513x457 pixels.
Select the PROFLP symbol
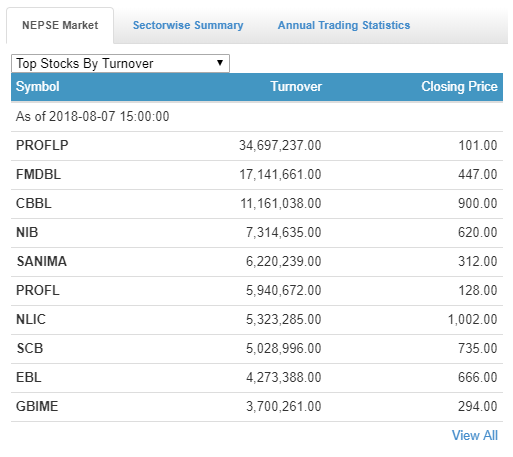tap(42, 145)
